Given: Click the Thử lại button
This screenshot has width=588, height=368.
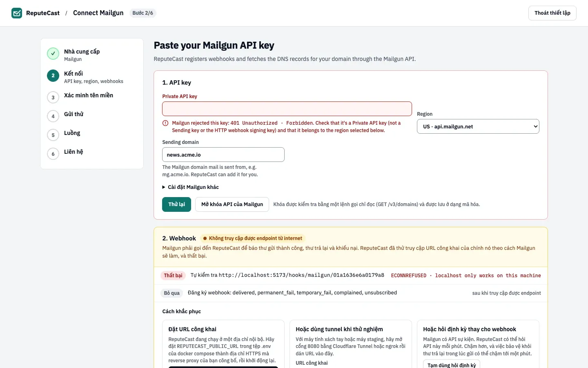Looking at the screenshot, I should [x=176, y=204].
